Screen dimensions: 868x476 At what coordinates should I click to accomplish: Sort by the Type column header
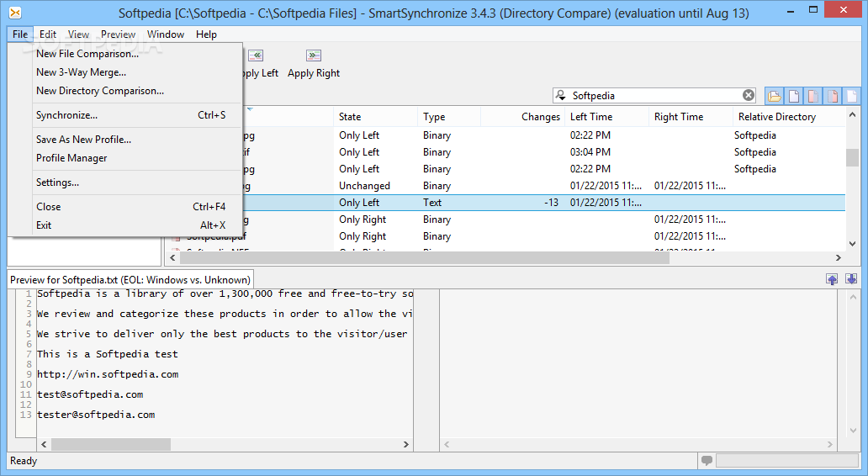449,117
